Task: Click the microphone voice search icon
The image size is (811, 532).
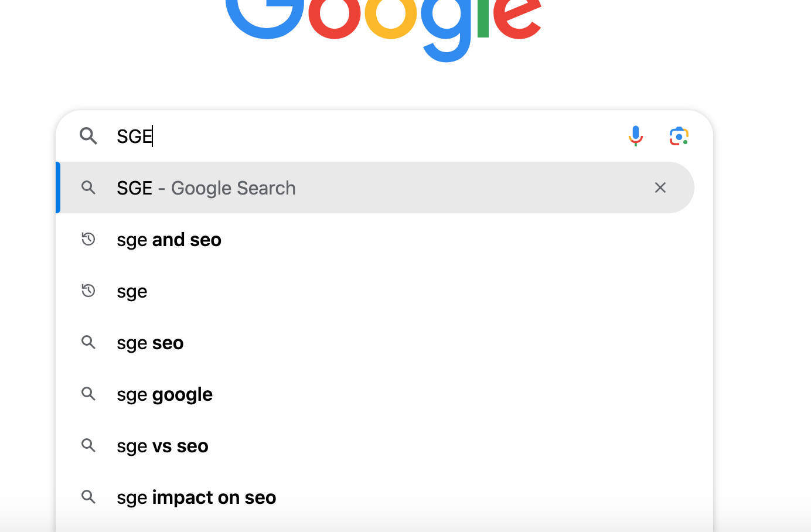Action: (636, 135)
